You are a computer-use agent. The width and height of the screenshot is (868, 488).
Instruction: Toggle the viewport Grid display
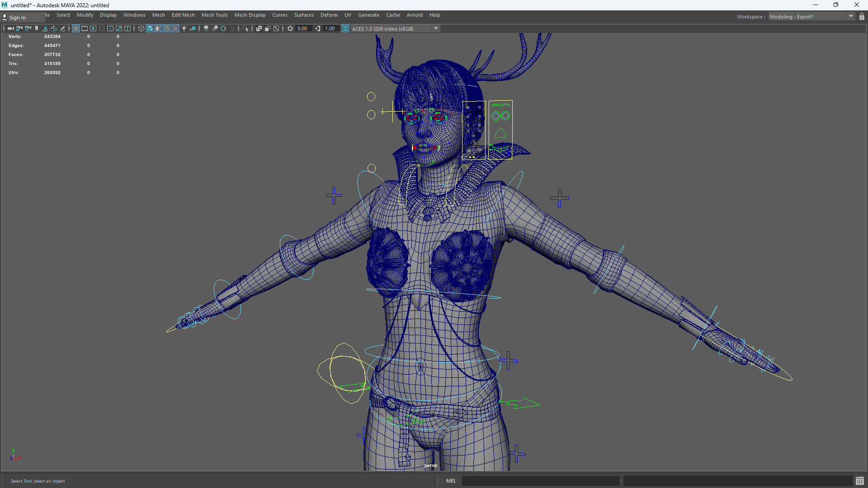[x=76, y=28]
